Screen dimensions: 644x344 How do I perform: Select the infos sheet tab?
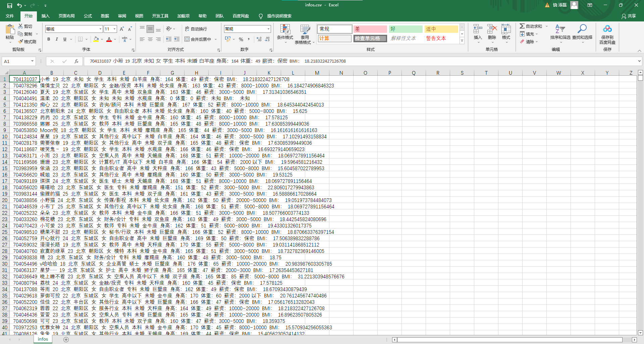tap(43, 339)
